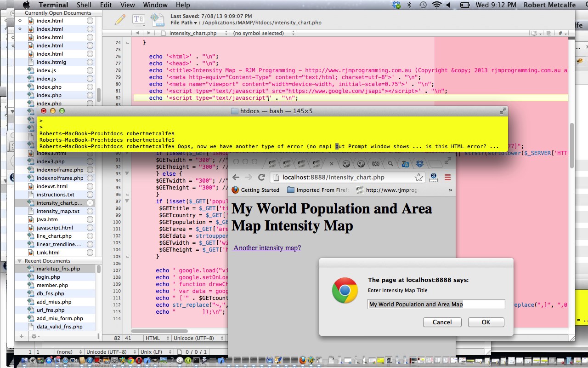
Task: Click OK in the prompt dialog
Action: pos(486,322)
